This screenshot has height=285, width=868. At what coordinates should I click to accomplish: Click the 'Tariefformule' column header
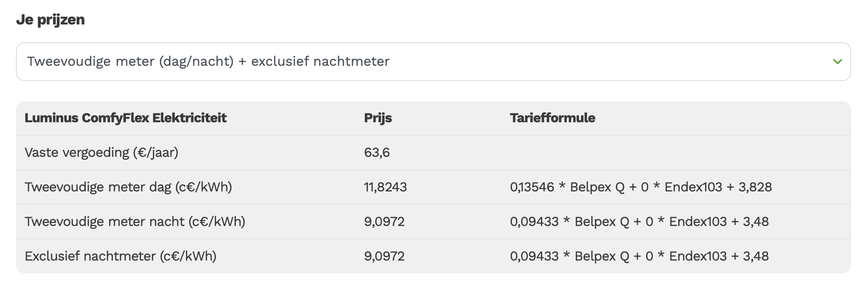coord(552,118)
